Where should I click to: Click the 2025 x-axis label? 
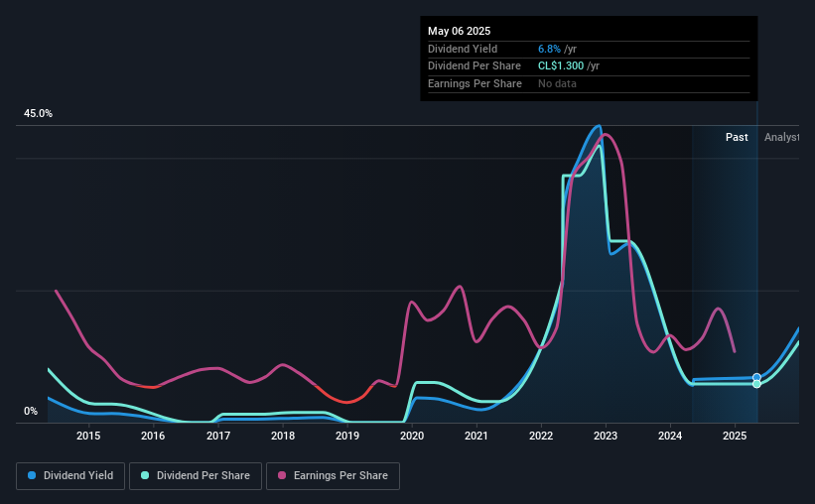[x=735, y=436]
